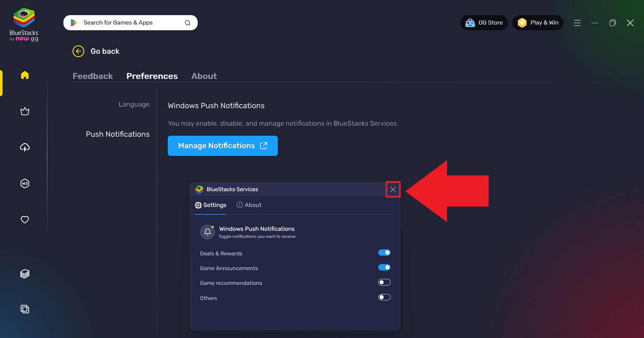Click the Game Announcements label
This screenshot has width=644, height=338.
[x=229, y=268]
